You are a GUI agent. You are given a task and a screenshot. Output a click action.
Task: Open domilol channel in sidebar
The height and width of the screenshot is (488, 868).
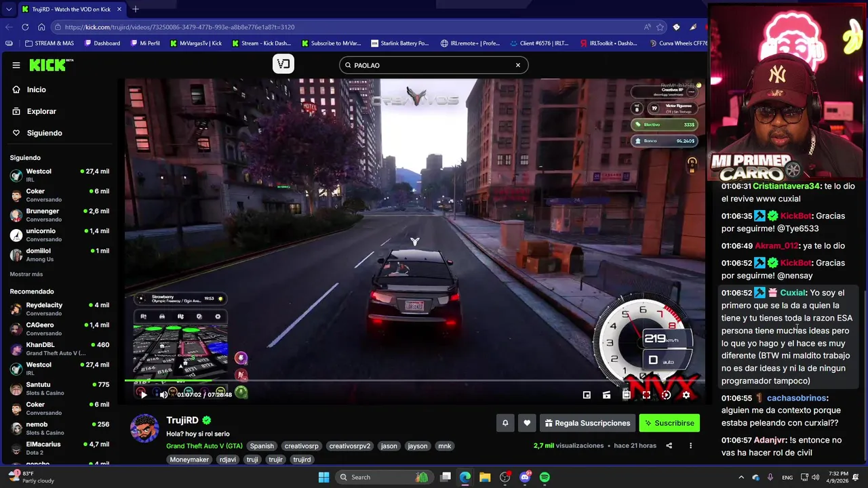(x=60, y=254)
